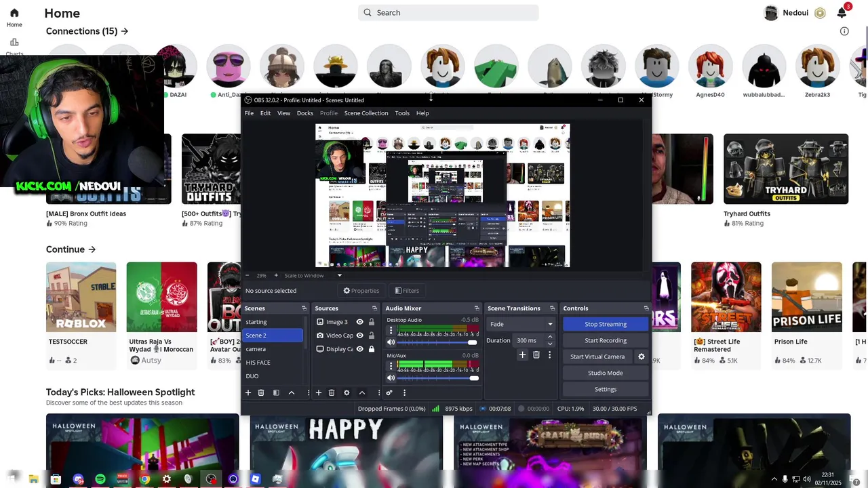Open connections info circle icon
868x488 pixels.
[844, 31]
